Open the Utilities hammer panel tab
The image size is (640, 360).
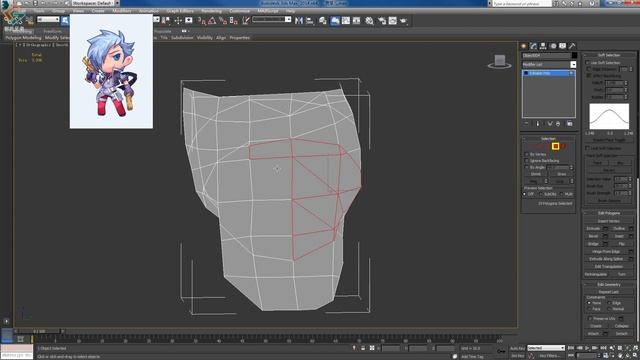coord(572,46)
